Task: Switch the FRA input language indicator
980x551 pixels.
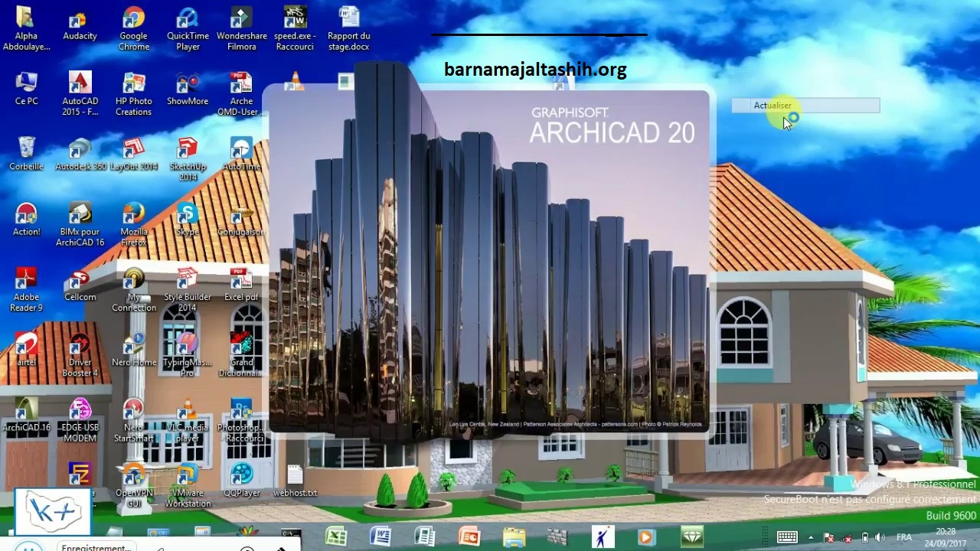Action: pos(904,537)
